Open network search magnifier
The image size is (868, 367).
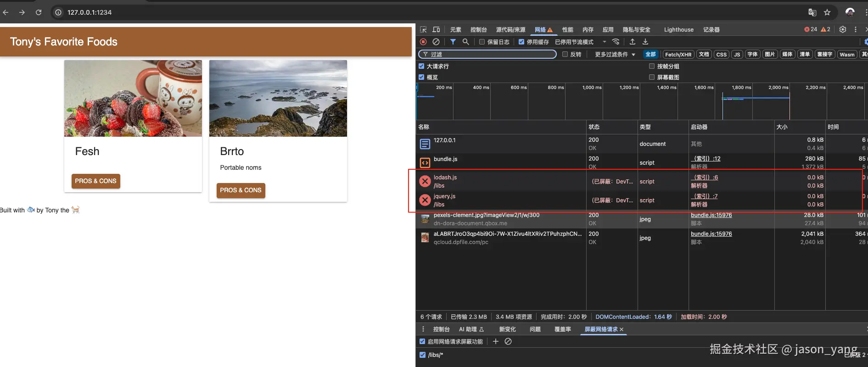(x=465, y=42)
